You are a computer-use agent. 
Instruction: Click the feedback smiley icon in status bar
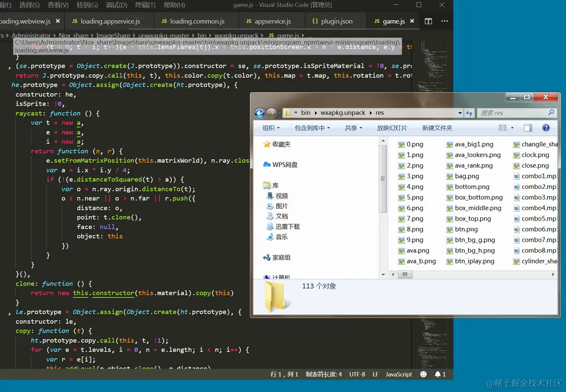[x=423, y=374]
